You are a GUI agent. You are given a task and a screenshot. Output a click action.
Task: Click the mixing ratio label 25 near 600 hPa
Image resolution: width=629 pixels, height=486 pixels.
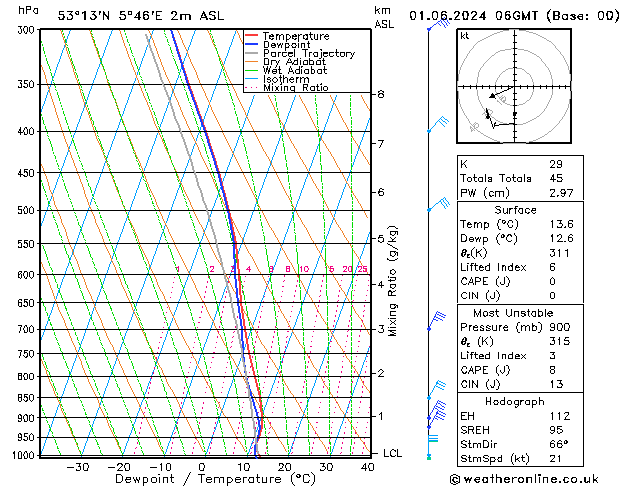[x=362, y=269]
